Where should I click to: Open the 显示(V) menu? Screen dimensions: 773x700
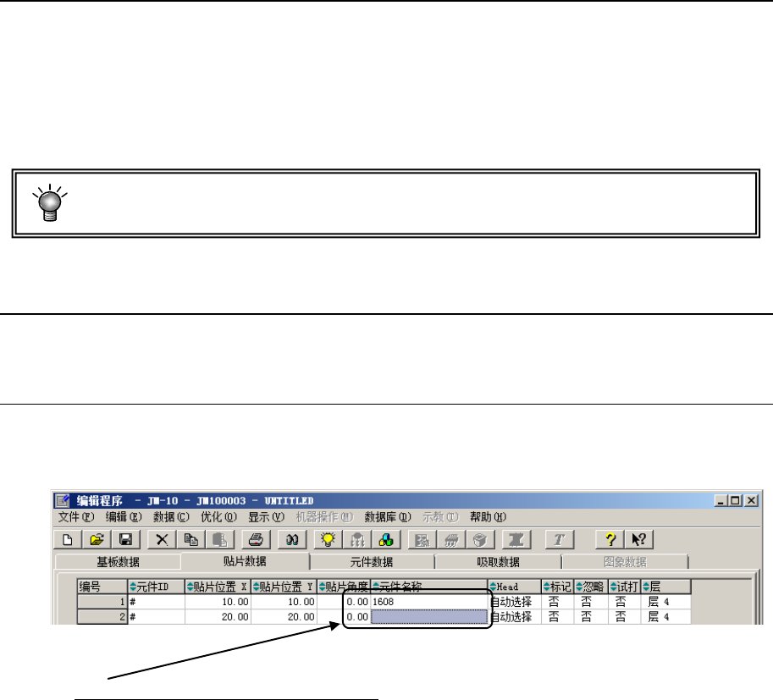tap(266, 517)
